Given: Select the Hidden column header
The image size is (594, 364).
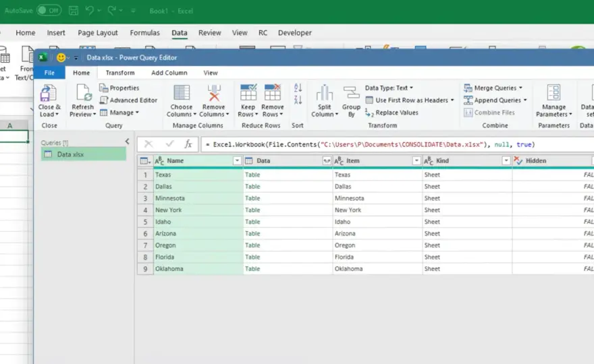Looking at the screenshot, I should pyautogui.click(x=552, y=161).
